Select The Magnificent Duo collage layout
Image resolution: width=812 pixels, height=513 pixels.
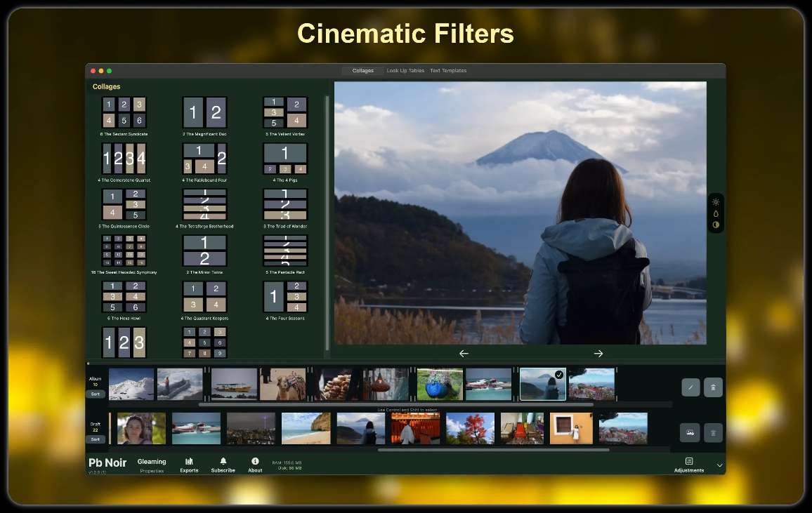coord(204,116)
